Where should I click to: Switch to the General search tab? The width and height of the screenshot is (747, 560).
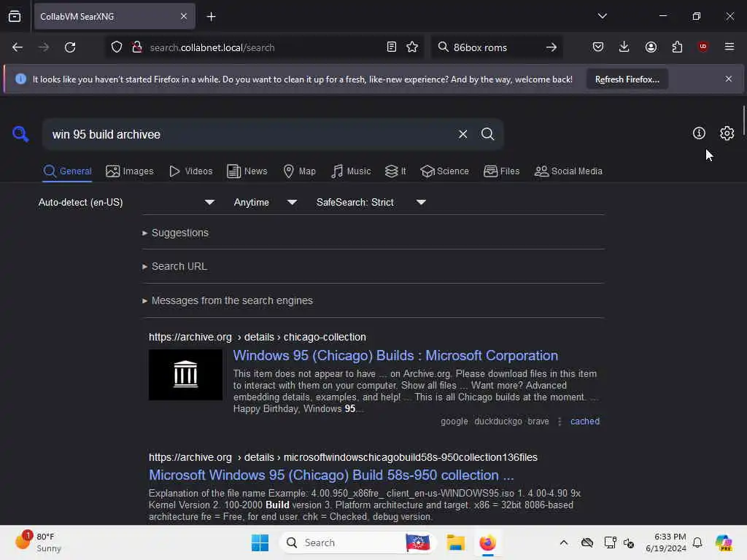[67, 171]
